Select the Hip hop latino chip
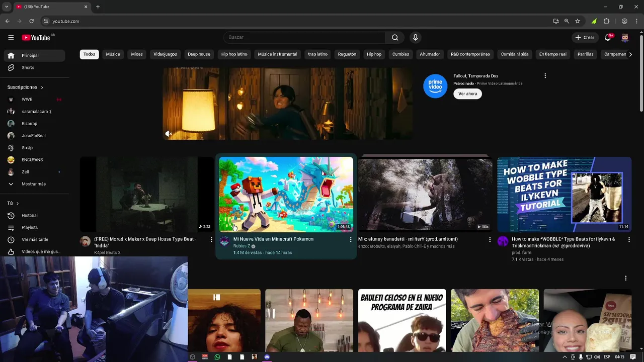This screenshot has width=644, height=362. [x=234, y=54]
